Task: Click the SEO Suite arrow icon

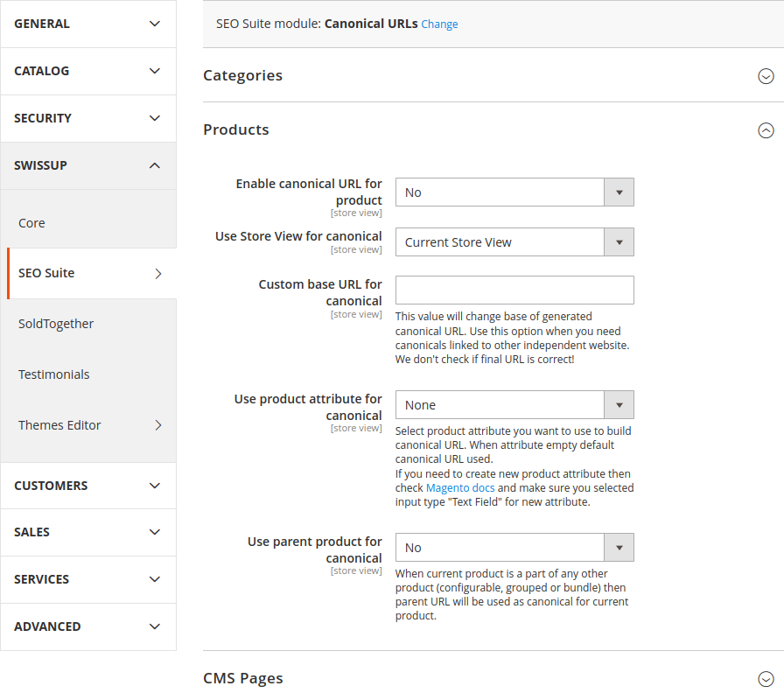Action: 158,273
